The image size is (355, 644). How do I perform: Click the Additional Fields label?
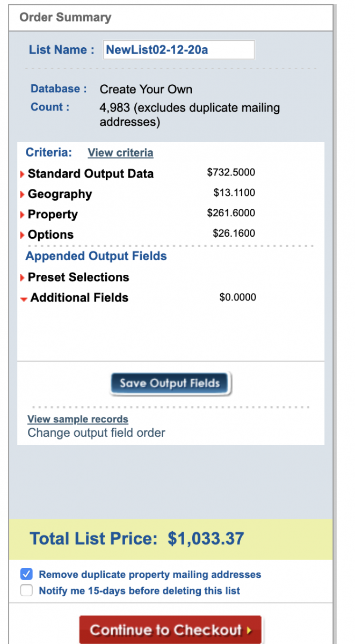79,298
